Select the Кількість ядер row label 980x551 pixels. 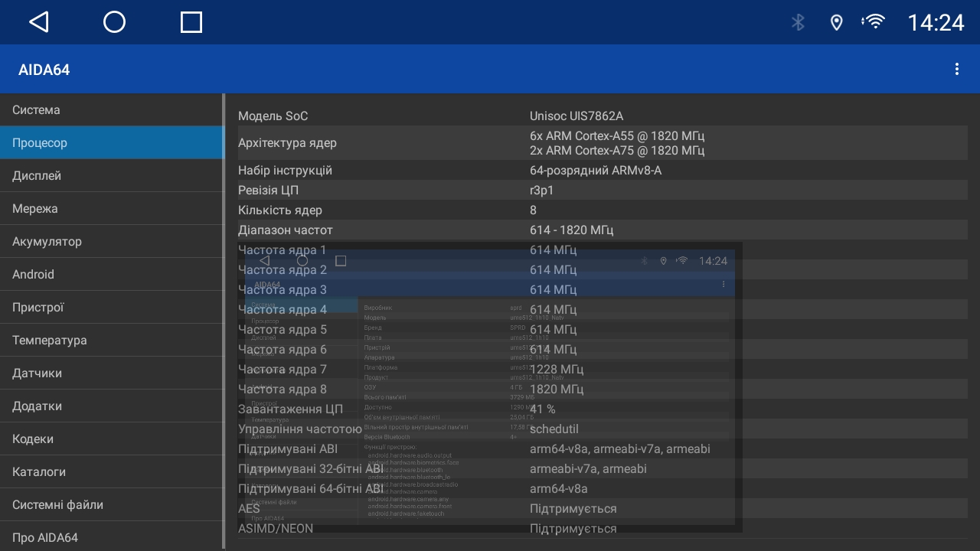tap(280, 210)
